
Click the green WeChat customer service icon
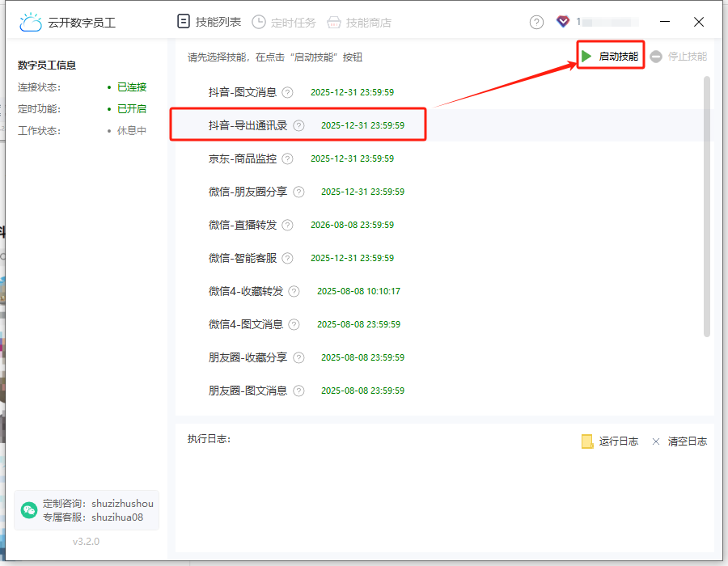pyautogui.click(x=30, y=510)
